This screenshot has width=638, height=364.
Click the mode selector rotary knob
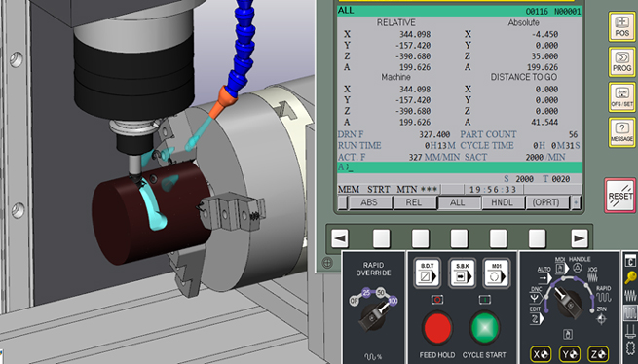pos(569,304)
